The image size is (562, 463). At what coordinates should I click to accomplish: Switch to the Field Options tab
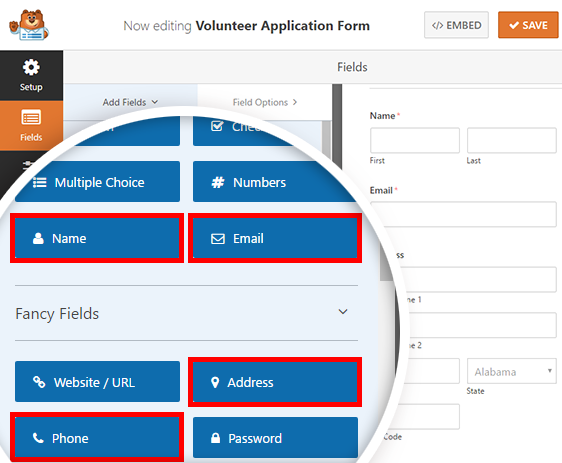[265, 102]
